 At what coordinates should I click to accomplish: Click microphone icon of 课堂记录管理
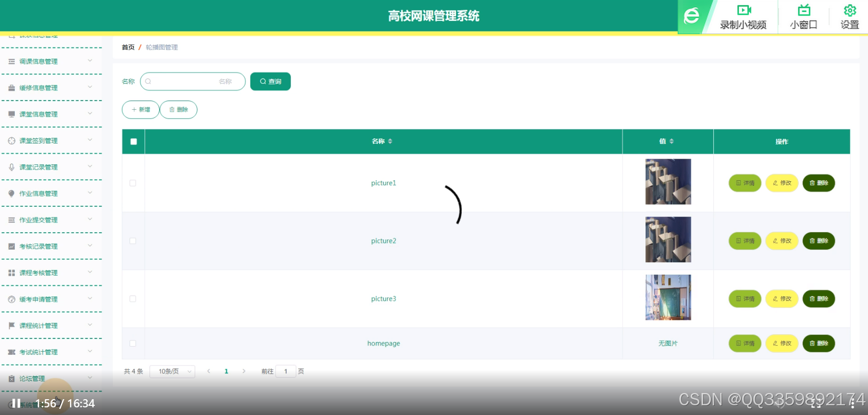click(x=11, y=167)
